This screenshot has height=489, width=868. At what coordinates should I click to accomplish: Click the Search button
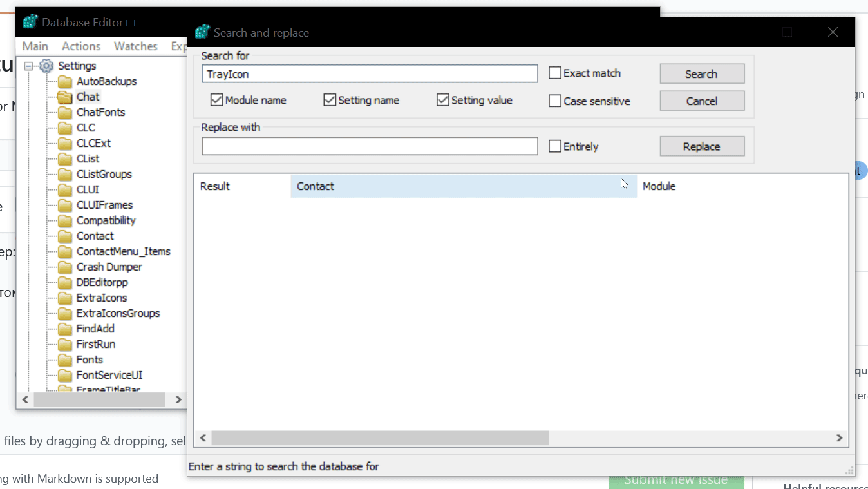pyautogui.click(x=702, y=74)
